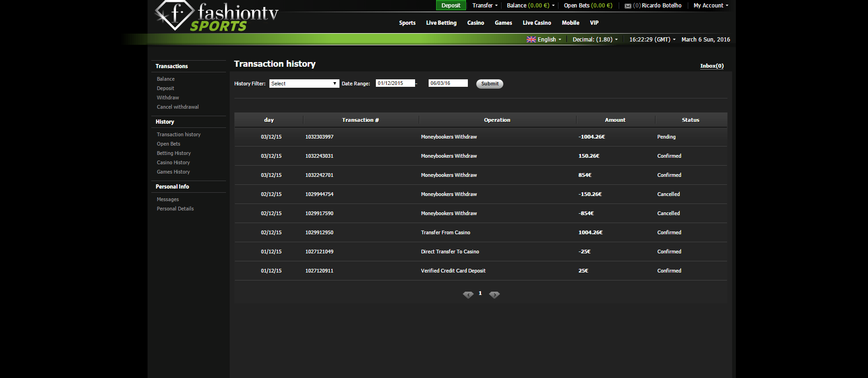Go to the previous page arrow
Viewport: 868px width, 378px height.
coord(468,294)
